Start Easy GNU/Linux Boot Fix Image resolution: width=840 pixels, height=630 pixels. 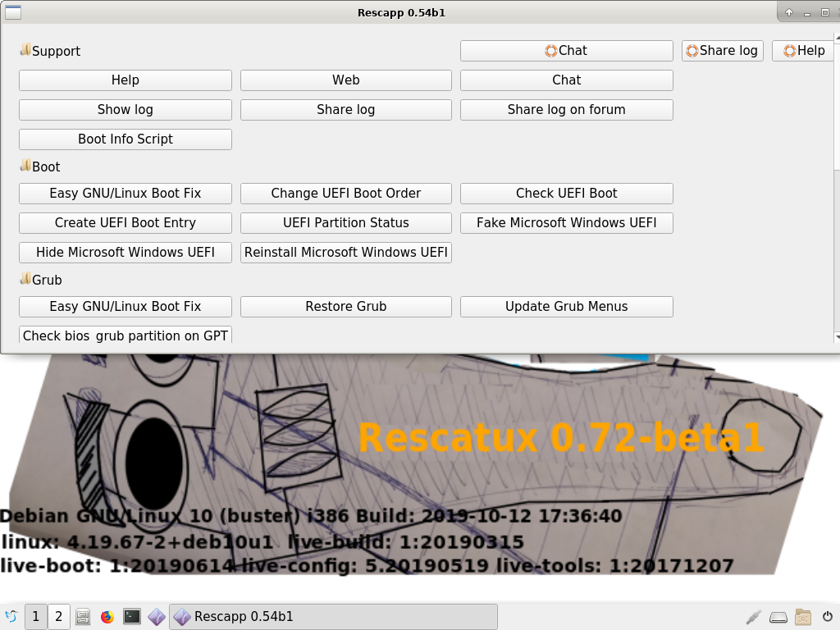[x=125, y=193]
